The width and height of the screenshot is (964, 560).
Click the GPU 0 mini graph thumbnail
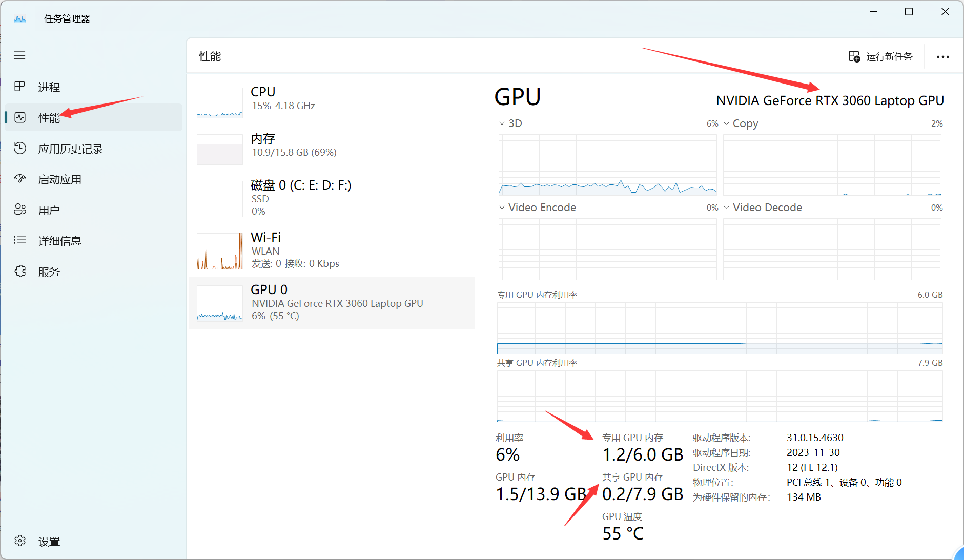(x=220, y=303)
